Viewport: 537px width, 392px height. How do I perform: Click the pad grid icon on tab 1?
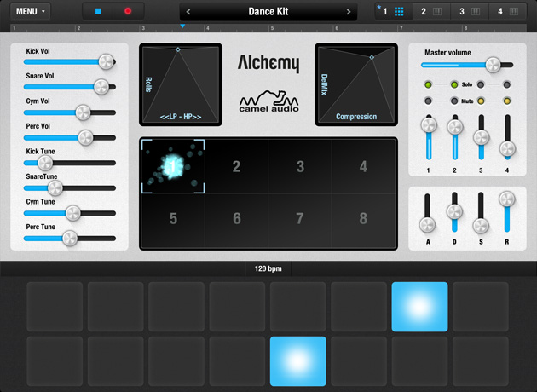[399, 12]
